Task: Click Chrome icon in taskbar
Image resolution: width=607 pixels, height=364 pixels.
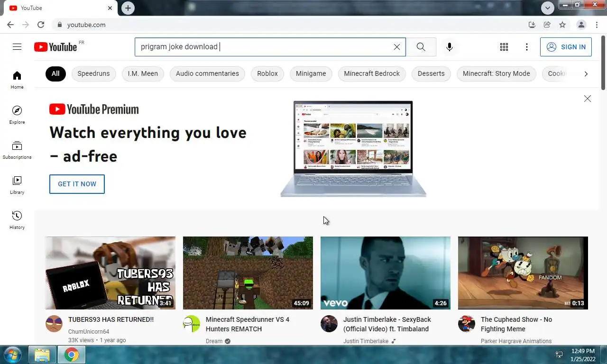Action: (x=72, y=355)
